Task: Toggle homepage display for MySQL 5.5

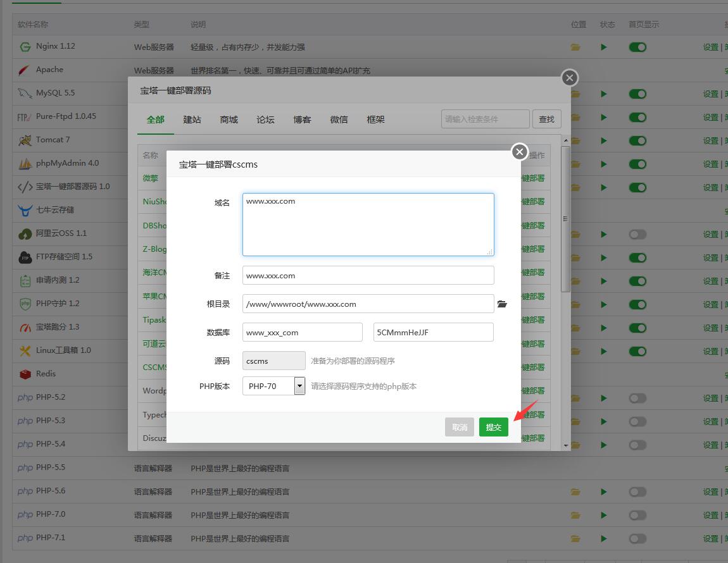Action: click(637, 94)
